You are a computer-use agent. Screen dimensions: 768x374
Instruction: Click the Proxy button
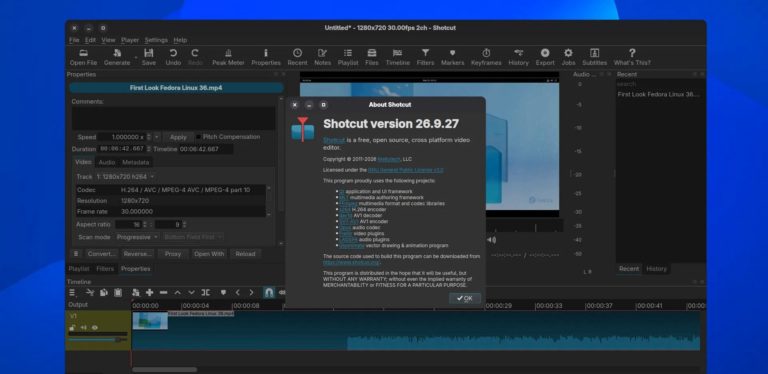coord(173,254)
